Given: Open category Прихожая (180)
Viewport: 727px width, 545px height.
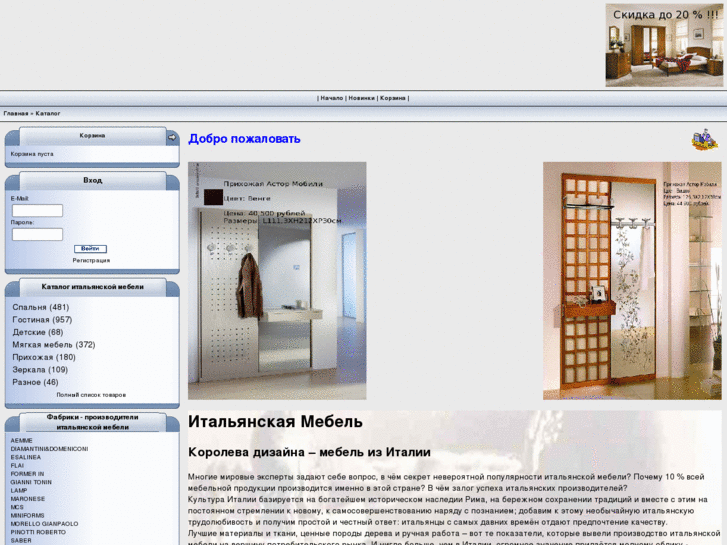Looking at the screenshot, I should click(x=44, y=358).
